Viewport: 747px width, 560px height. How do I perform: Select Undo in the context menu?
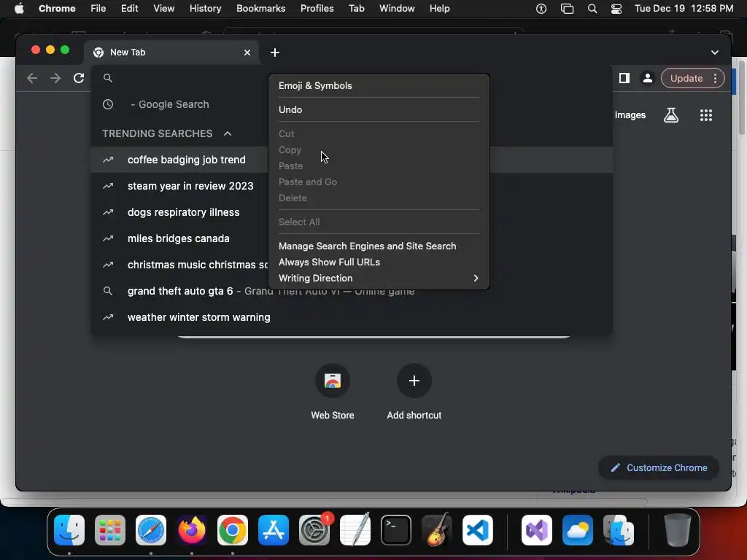coord(379,109)
